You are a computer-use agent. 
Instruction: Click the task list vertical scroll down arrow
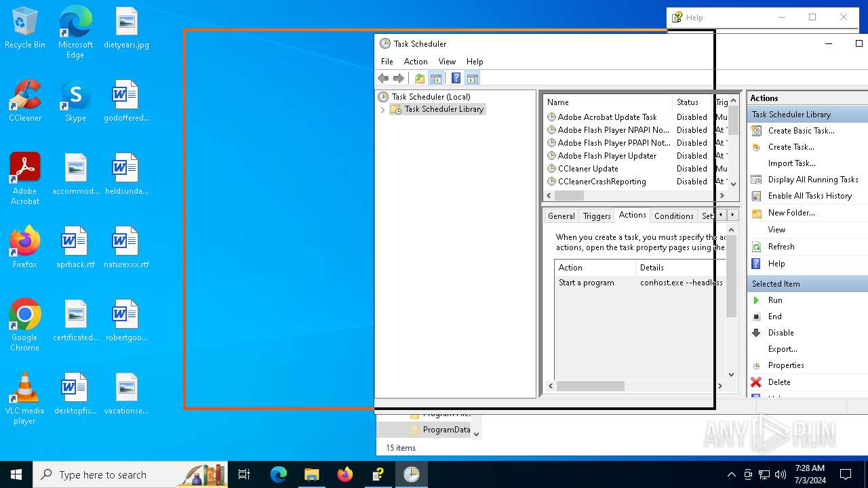point(732,183)
